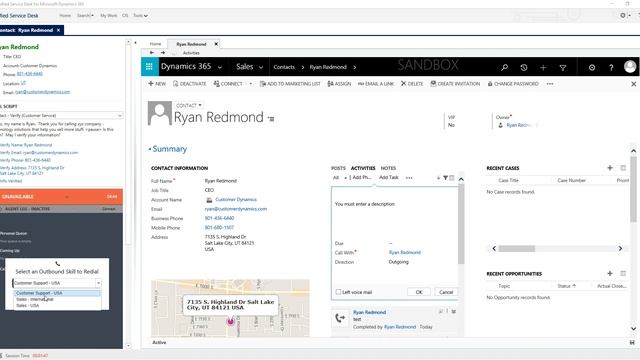Open advanced find funnel icon
Image resolution: width=640 pixels, height=360 pixels.
(562, 67)
